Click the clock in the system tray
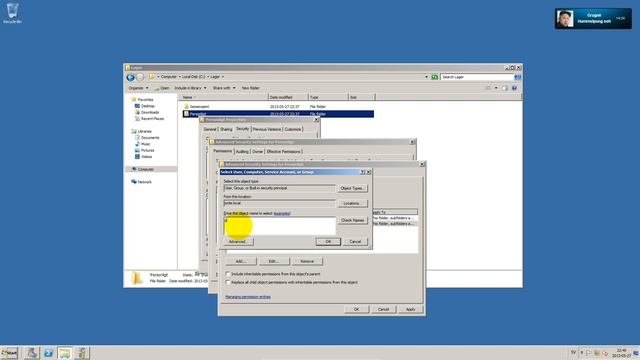 pos(621,353)
